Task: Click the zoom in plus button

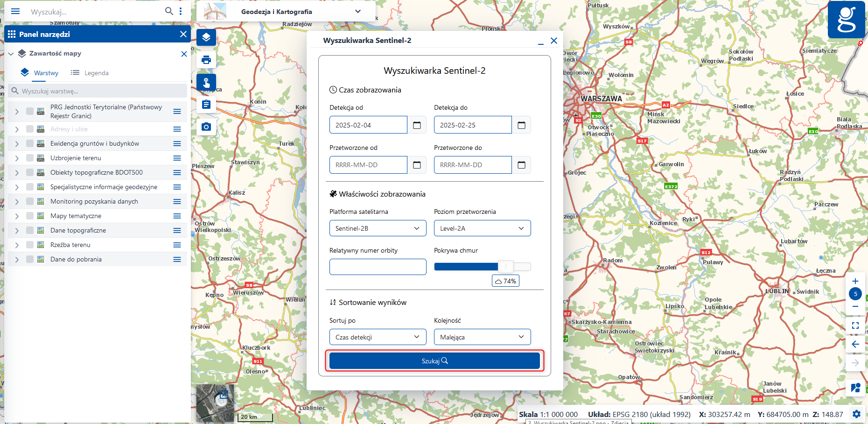Action: [x=855, y=281]
